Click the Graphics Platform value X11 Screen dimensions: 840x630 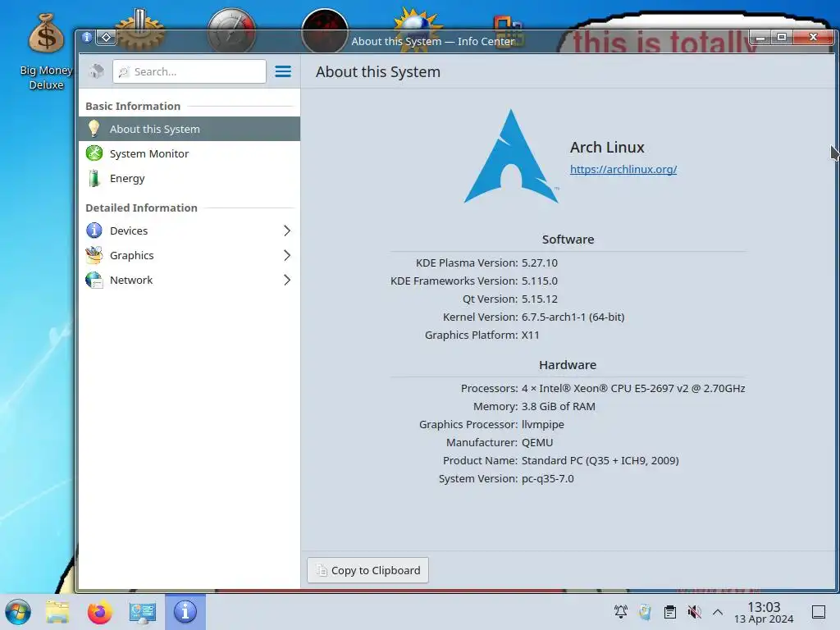pos(531,336)
